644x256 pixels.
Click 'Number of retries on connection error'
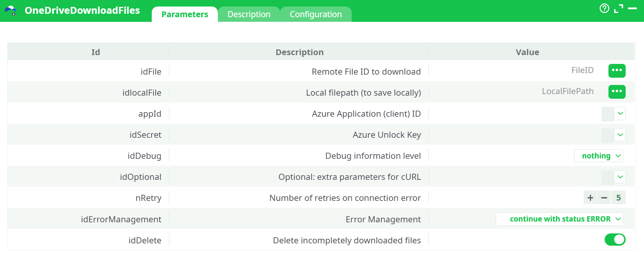click(345, 198)
